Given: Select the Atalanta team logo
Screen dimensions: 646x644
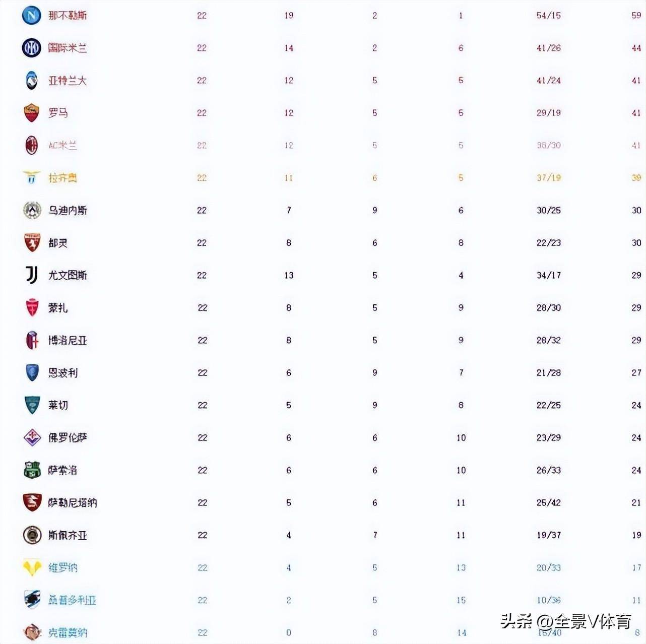Looking at the screenshot, I should point(31,80).
